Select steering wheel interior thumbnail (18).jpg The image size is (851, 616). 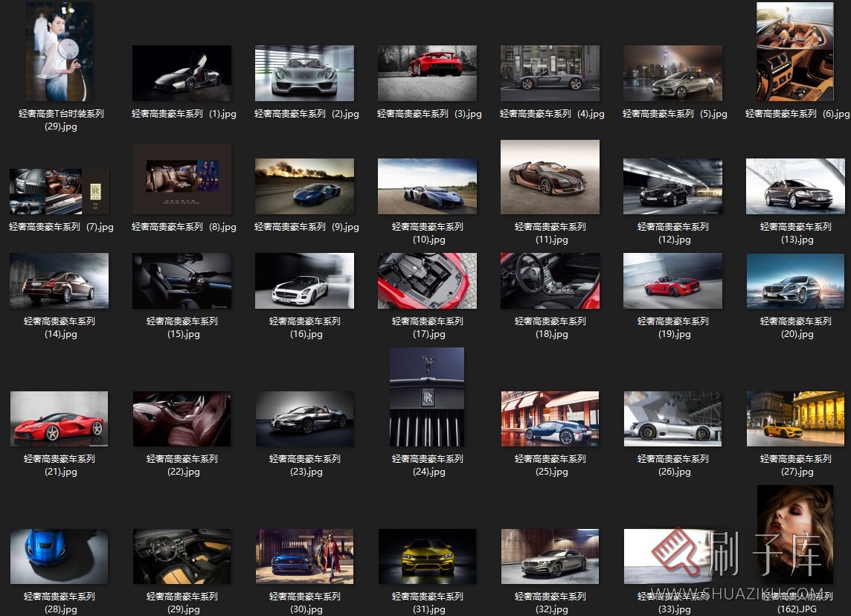click(x=550, y=280)
